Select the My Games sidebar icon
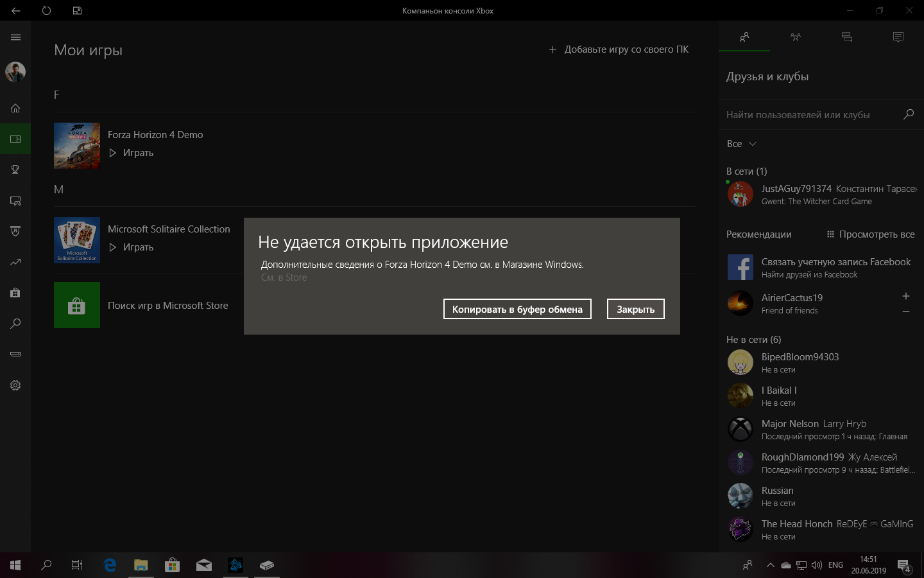Image resolution: width=924 pixels, height=578 pixels. point(15,139)
